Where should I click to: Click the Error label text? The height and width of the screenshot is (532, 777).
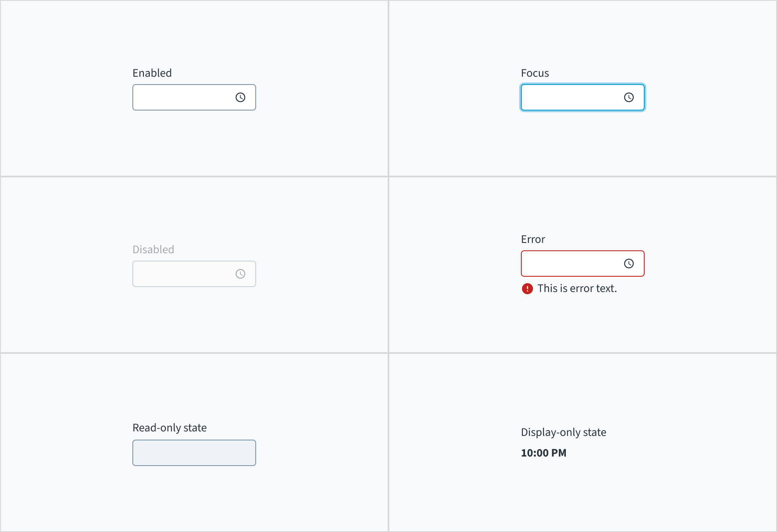pos(533,239)
